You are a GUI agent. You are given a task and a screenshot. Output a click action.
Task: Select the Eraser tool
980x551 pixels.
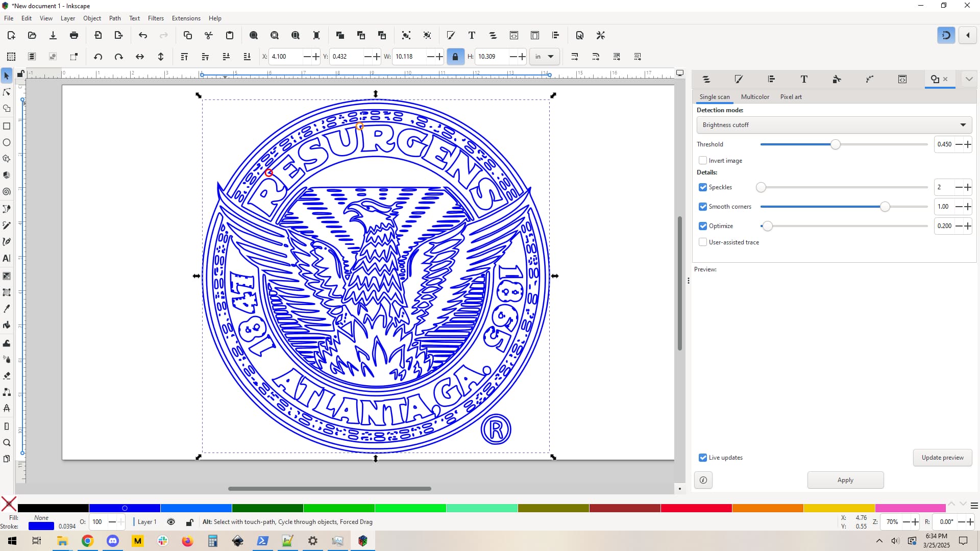(x=7, y=375)
